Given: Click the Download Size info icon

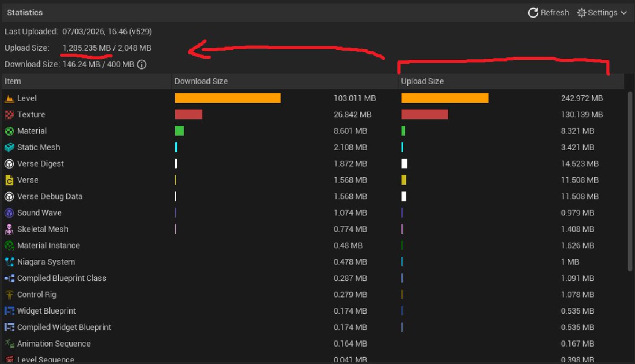Looking at the screenshot, I should click(x=142, y=65).
